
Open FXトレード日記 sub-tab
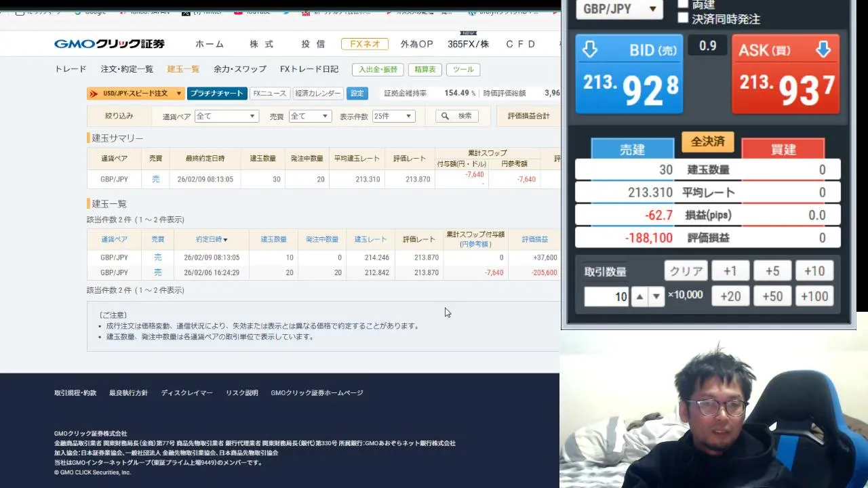click(x=309, y=69)
